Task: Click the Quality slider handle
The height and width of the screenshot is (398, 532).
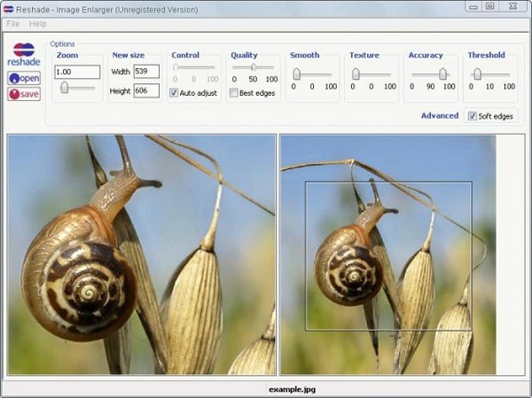Action: click(x=254, y=67)
